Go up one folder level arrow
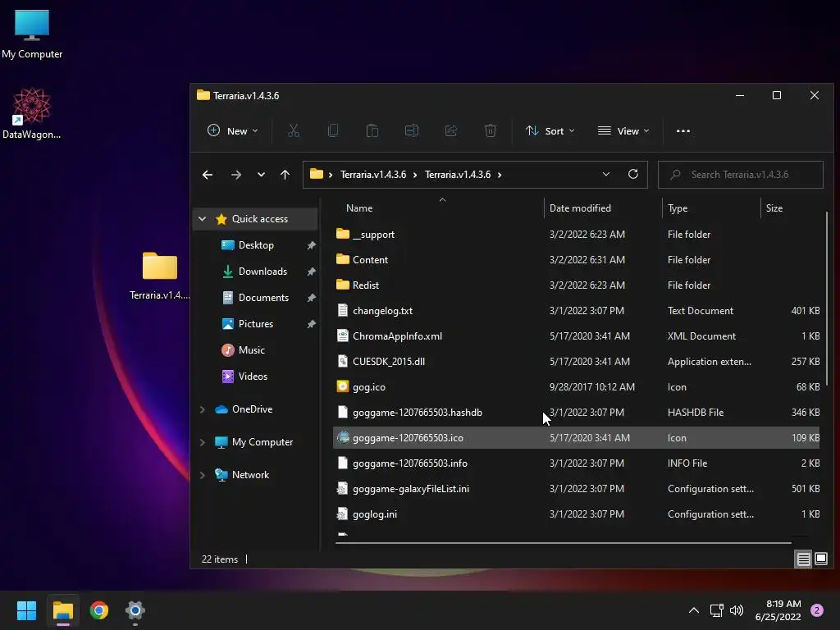 coord(285,175)
